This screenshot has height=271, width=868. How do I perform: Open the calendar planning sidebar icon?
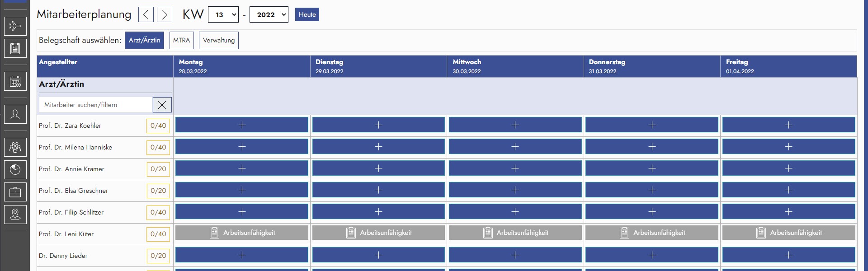[x=15, y=82]
